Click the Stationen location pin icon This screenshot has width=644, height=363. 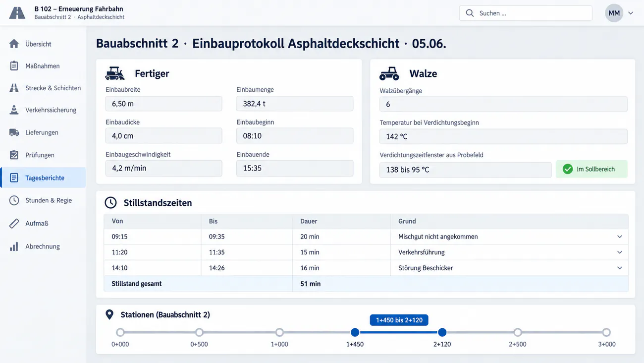pos(109,314)
